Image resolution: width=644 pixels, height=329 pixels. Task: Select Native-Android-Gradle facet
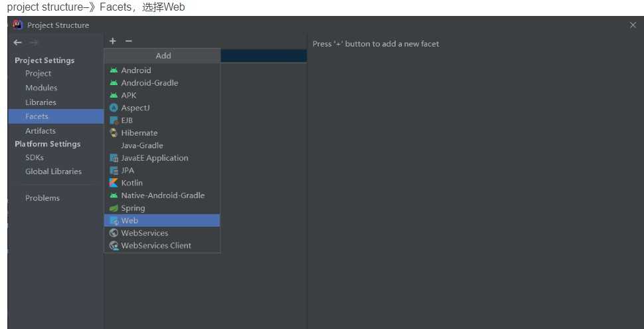point(162,195)
